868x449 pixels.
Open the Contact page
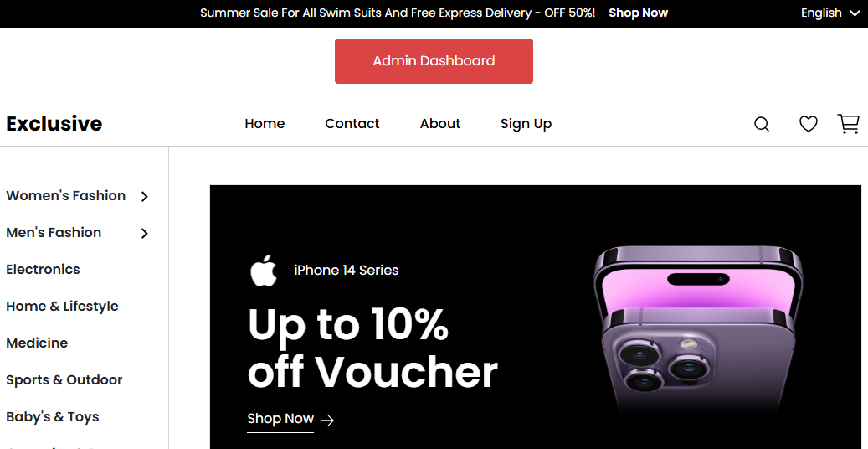click(352, 124)
